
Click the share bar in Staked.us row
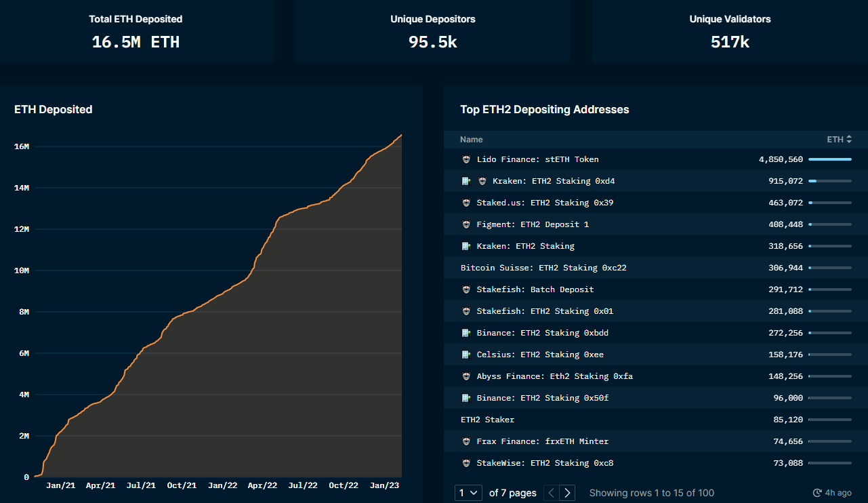(x=830, y=203)
